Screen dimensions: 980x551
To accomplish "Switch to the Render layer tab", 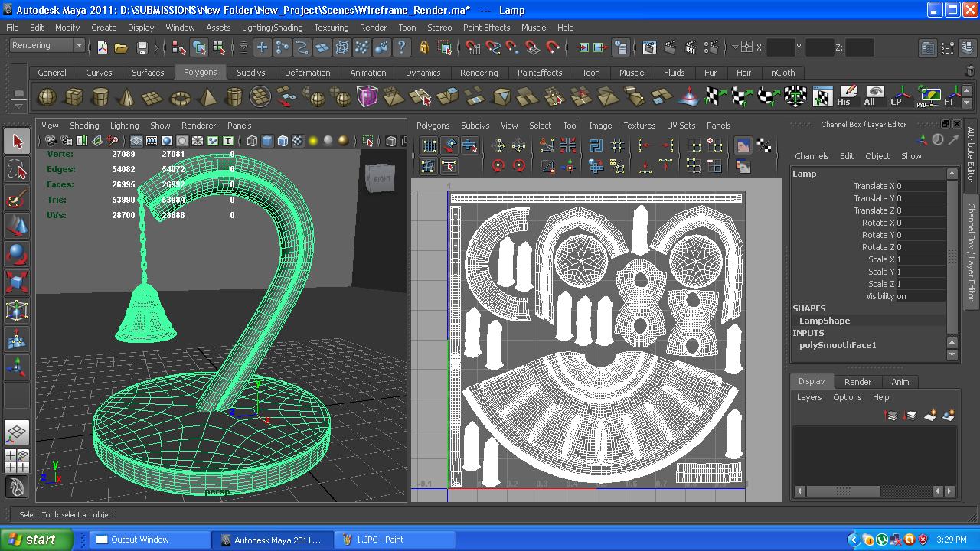I will pos(857,382).
